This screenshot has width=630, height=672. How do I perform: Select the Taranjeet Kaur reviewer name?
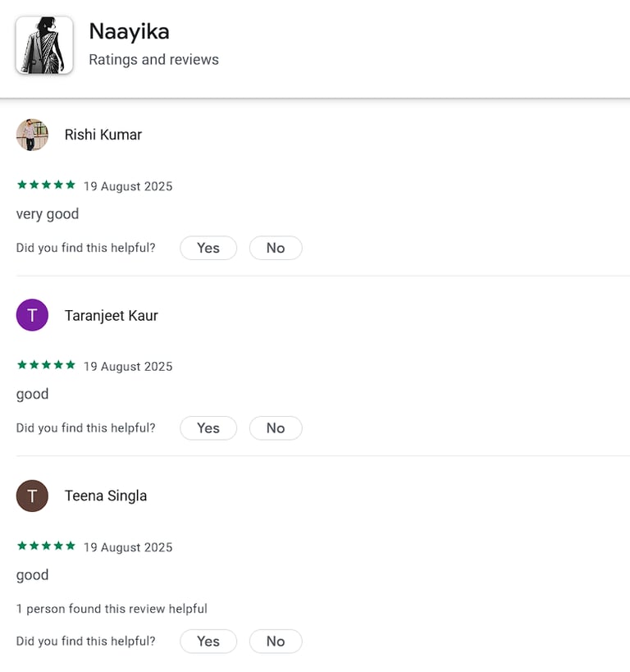coord(112,316)
